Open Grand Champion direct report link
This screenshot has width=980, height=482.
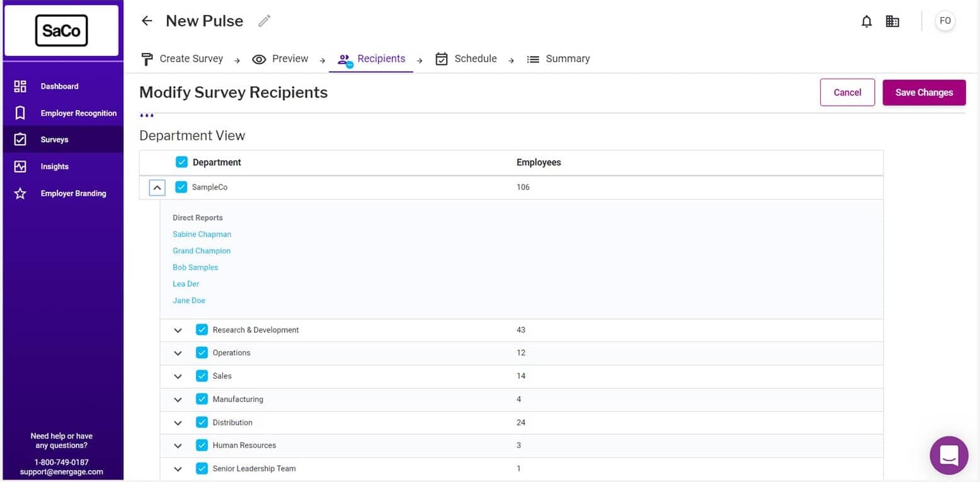click(202, 250)
